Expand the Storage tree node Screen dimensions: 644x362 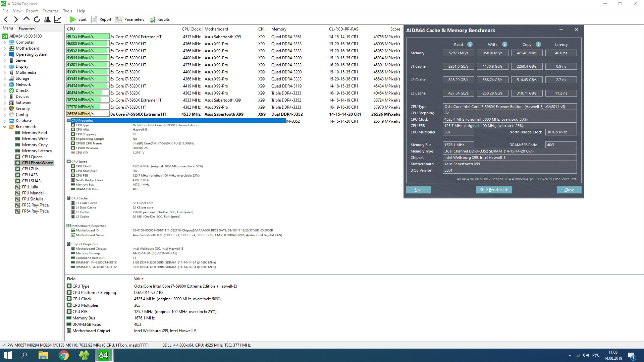point(5,78)
